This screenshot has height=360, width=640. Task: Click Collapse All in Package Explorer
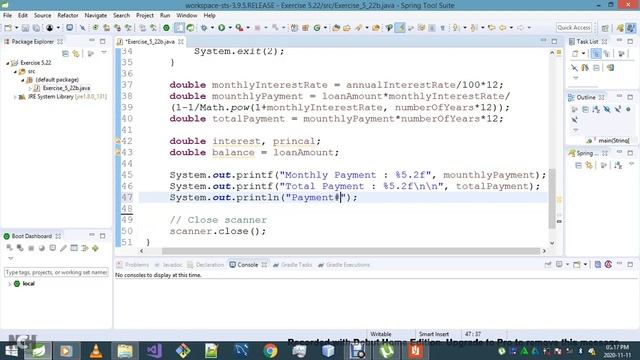pyautogui.click(x=65, y=53)
